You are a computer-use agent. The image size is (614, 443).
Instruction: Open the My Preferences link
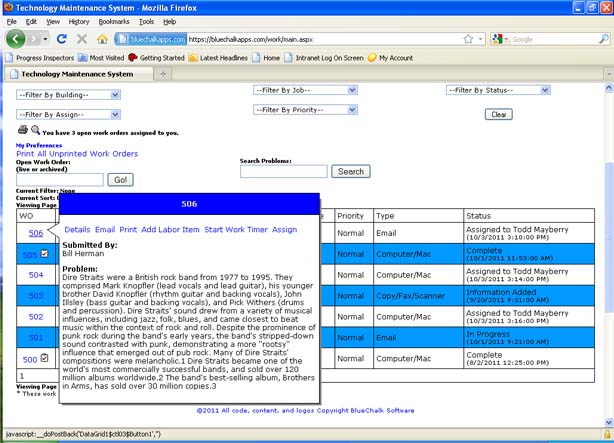click(x=39, y=145)
